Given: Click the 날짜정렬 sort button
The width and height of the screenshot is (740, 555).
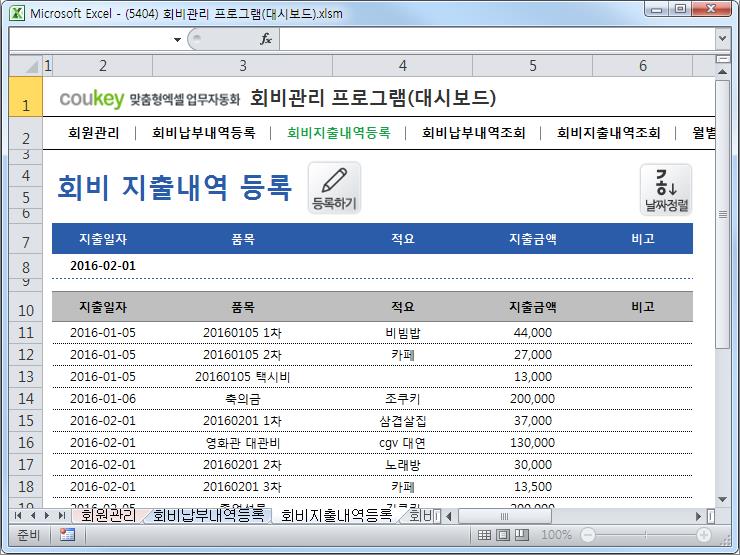Looking at the screenshot, I should 666,190.
